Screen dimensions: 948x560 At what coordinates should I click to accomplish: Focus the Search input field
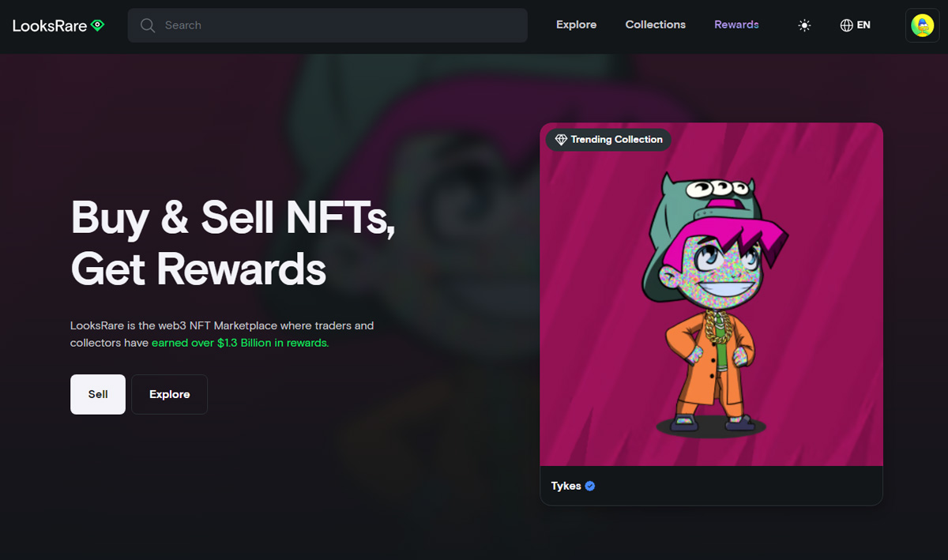tap(327, 25)
